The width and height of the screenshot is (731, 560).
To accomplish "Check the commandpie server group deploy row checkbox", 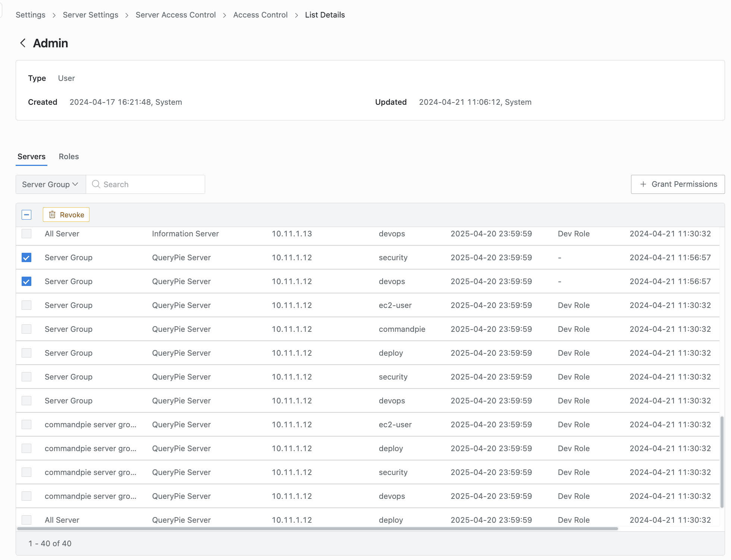I will [26, 448].
